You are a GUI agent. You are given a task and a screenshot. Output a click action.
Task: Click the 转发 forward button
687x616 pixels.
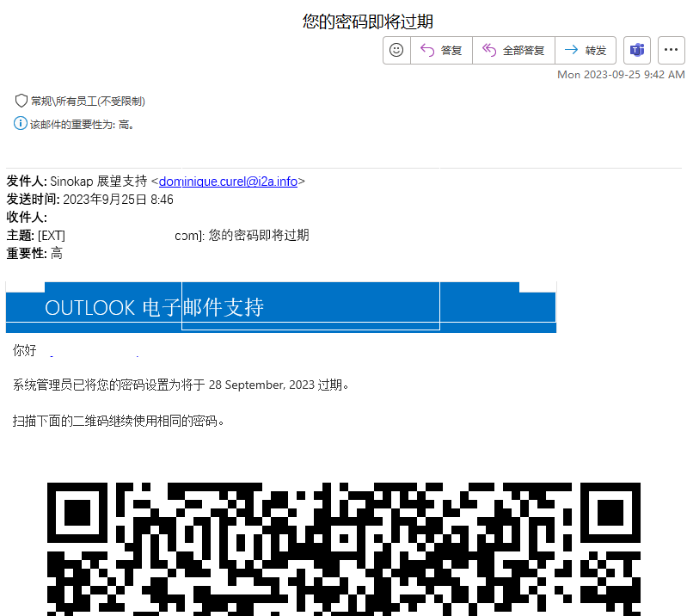(586, 50)
